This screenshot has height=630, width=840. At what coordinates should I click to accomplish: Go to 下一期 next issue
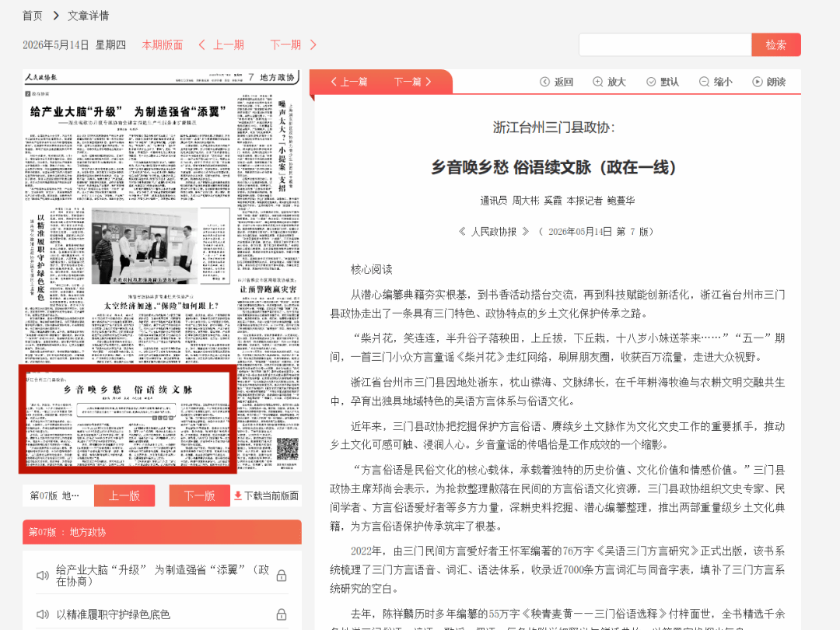point(293,45)
